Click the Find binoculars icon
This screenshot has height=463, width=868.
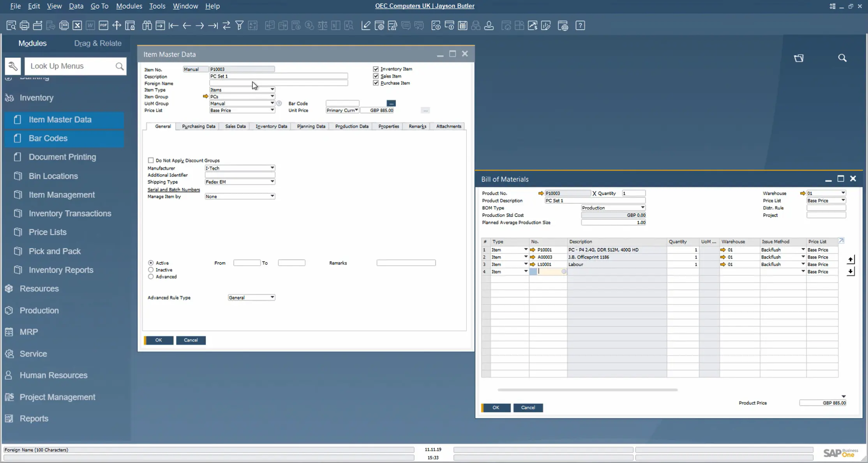coord(147,26)
